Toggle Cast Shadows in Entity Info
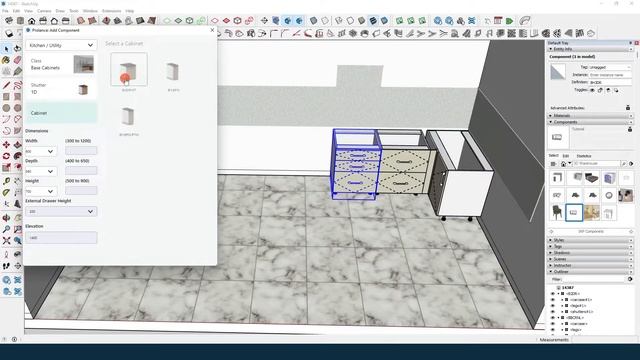Image resolution: width=640 pixels, height=360 pixels. (x=616, y=90)
